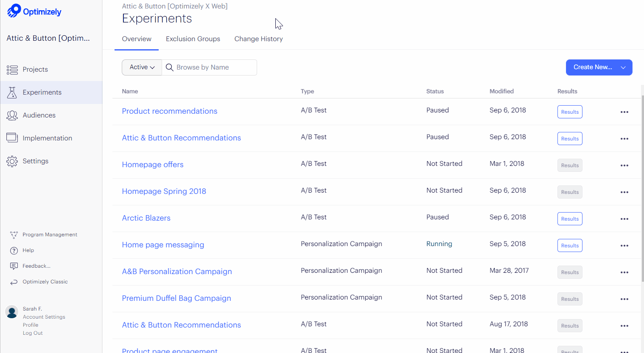Open Product recommendations experiment link
Image resolution: width=644 pixels, height=353 pixels.
[x=170, y=111]
